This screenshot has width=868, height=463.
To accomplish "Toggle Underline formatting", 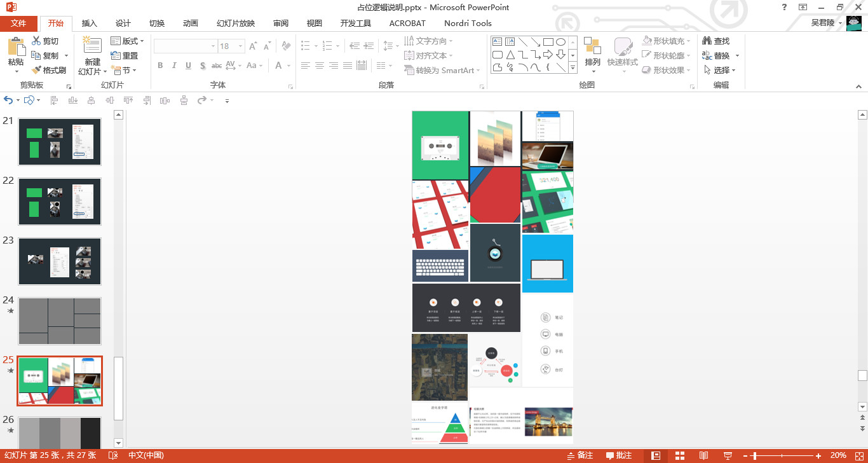I will [188, 66].
